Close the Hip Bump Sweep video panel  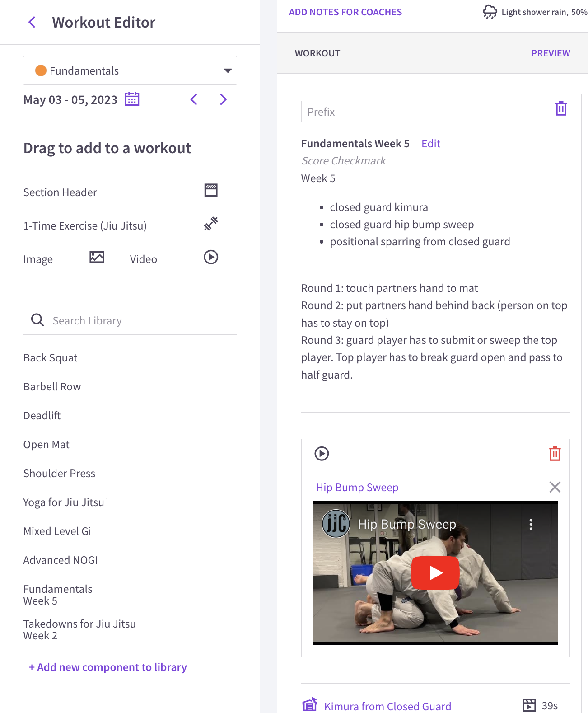point(555,487)
